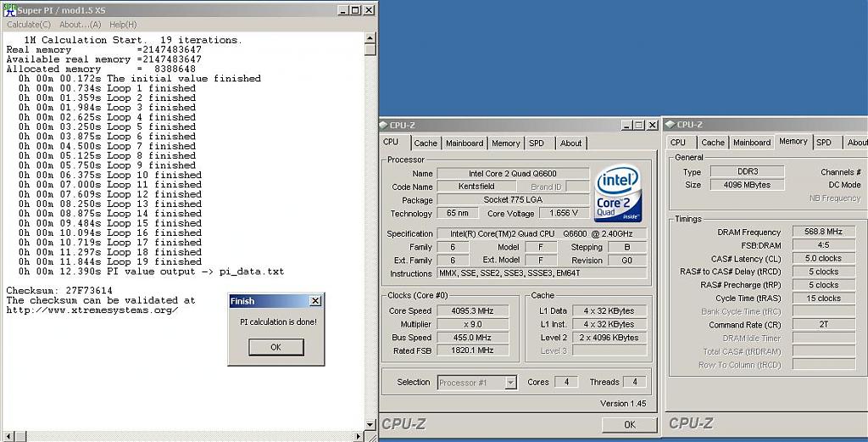The height and width of the screenshot is (442, 868).
Task: Click the Cycle Time (tRAS) value 15 clocks
Action: coord(824,298)
